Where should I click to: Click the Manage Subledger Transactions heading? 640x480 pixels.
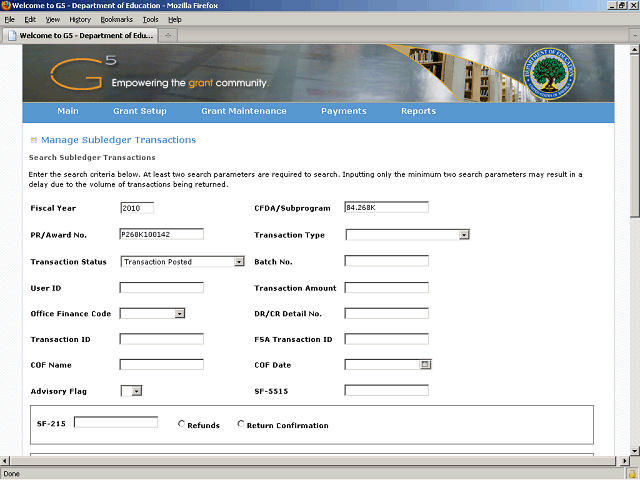tap(118, 140)
